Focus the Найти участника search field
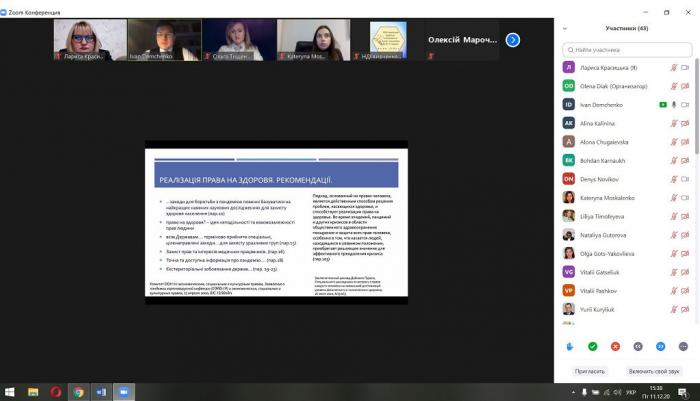 pyautogui.click(x=627, y=50)
